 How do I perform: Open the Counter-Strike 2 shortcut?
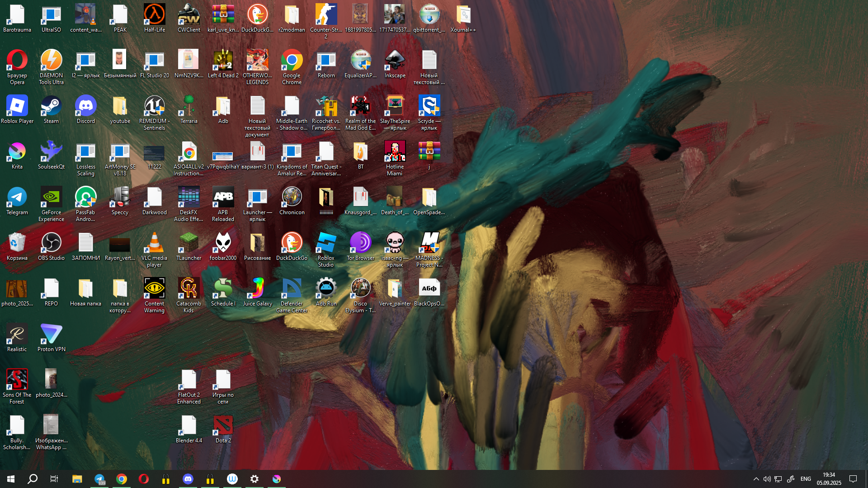[326, 22]
